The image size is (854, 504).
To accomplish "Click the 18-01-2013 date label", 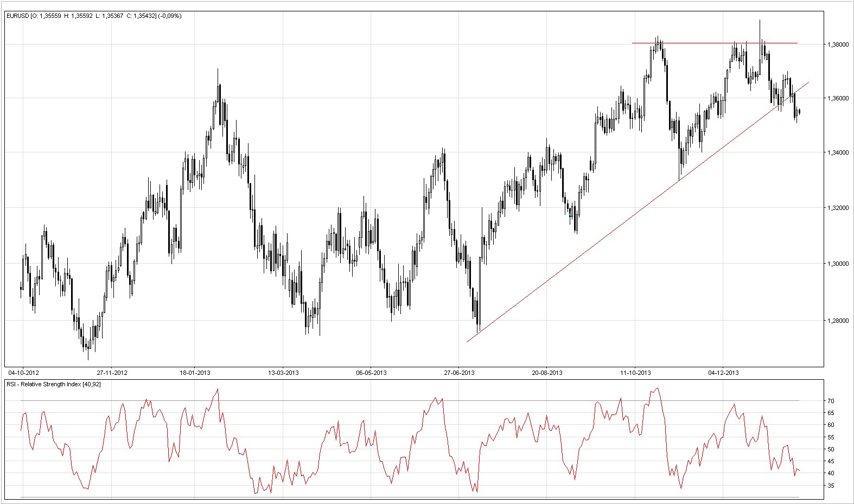I will coord(195,373).
